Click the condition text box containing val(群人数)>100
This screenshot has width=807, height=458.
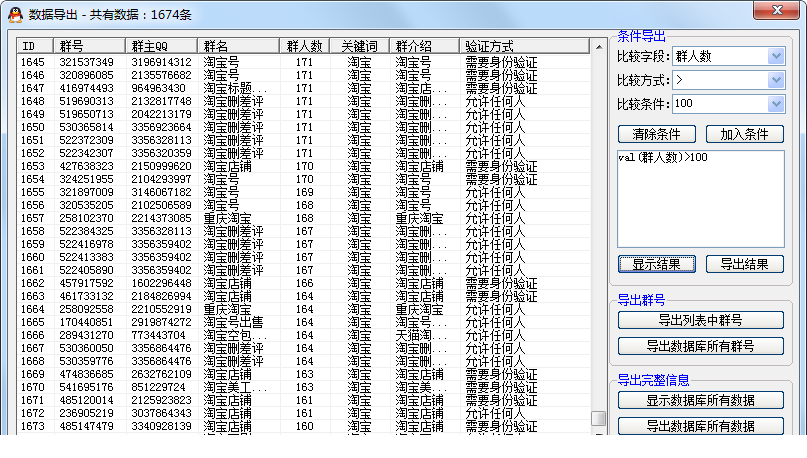click(700, 199)
